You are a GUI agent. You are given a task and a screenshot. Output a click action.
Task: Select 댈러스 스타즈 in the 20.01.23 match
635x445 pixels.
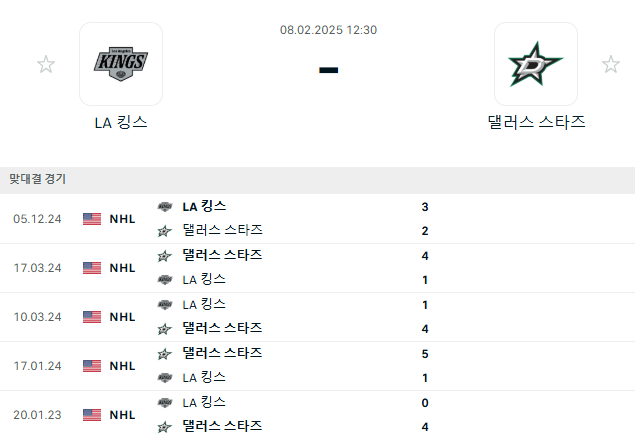(x=222, y=426)
